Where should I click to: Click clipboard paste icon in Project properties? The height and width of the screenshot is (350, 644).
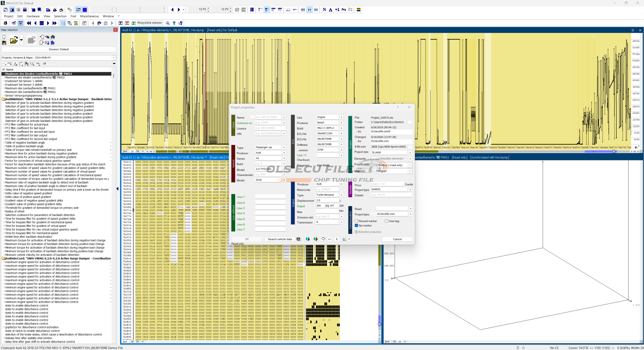click(298, 239)
